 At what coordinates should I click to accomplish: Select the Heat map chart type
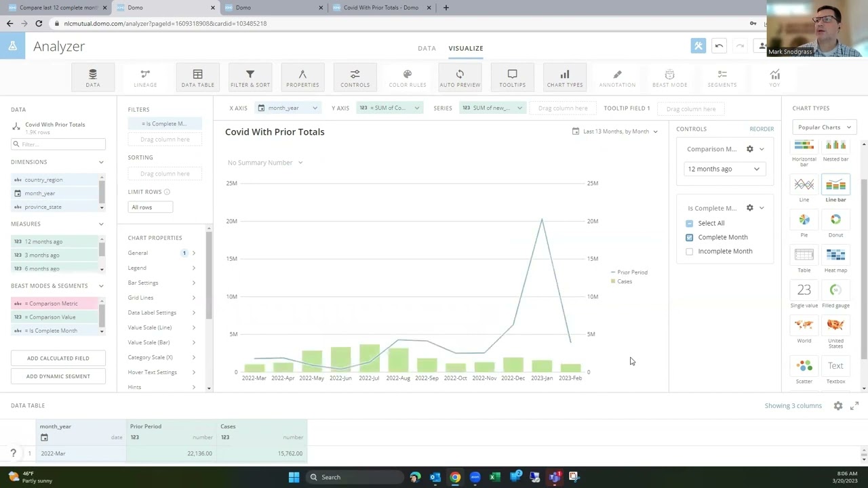click(x=835, y=260)
